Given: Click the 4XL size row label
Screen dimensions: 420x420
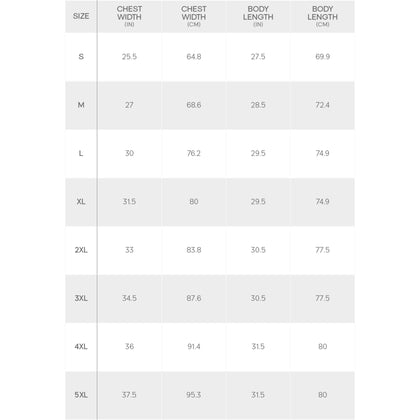Looking at the screenshot, I should point(81,347).
